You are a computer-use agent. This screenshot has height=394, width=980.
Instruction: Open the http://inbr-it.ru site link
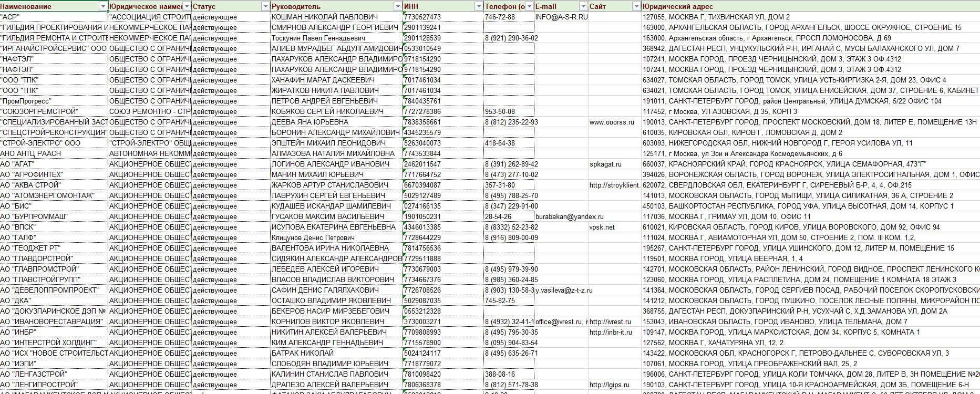coord(614,332)
